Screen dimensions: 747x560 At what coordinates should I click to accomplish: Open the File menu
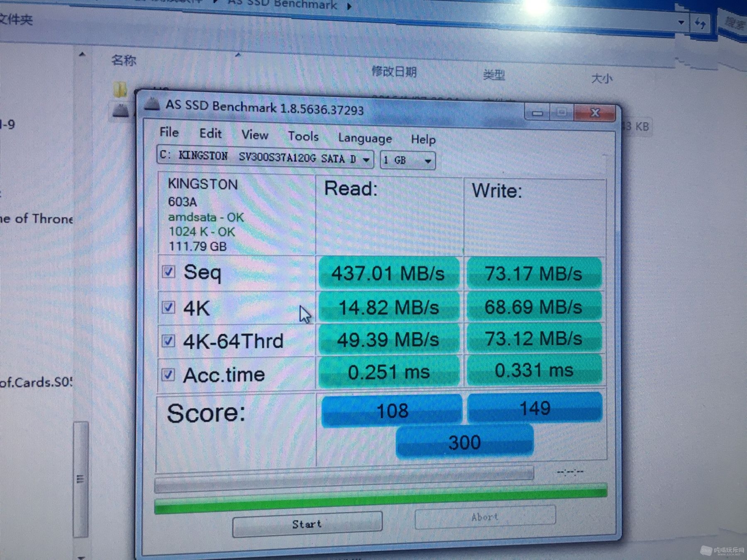169,132
